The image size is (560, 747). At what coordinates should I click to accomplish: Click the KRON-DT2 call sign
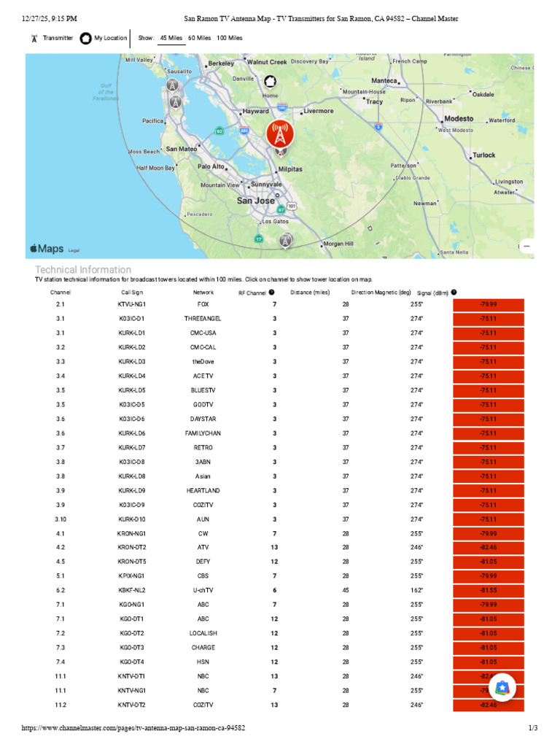pos(132,547)
